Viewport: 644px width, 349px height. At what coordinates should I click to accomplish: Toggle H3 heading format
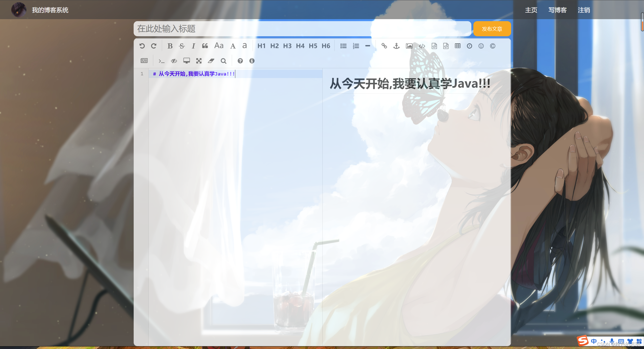tap(288, 46)
